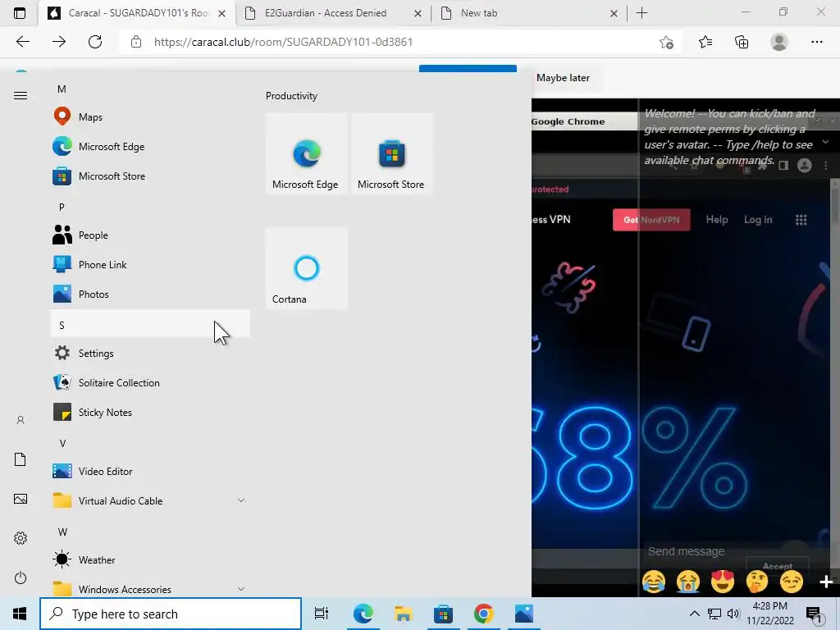
Task: Open the Favorites list
Action: [705, 42]
